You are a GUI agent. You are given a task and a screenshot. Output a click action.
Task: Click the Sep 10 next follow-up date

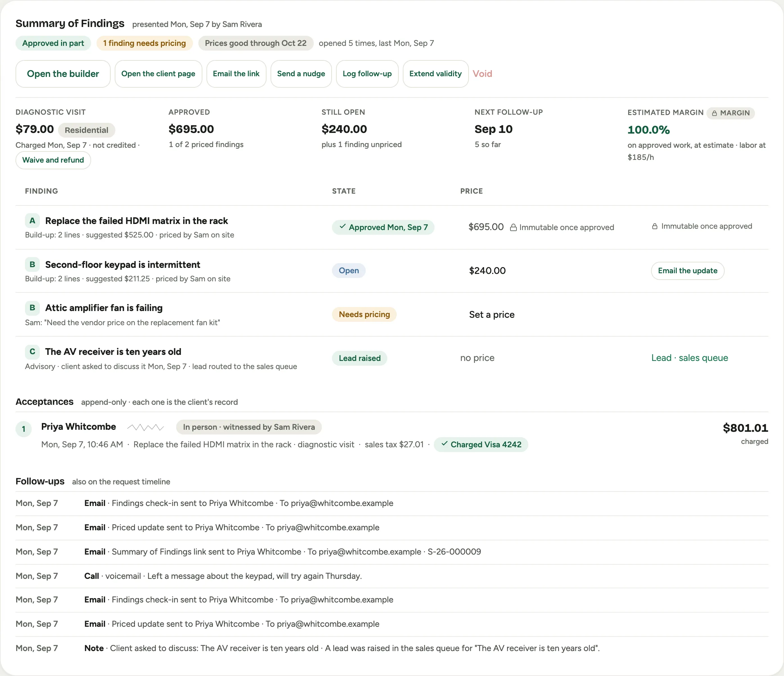point(494,129)
